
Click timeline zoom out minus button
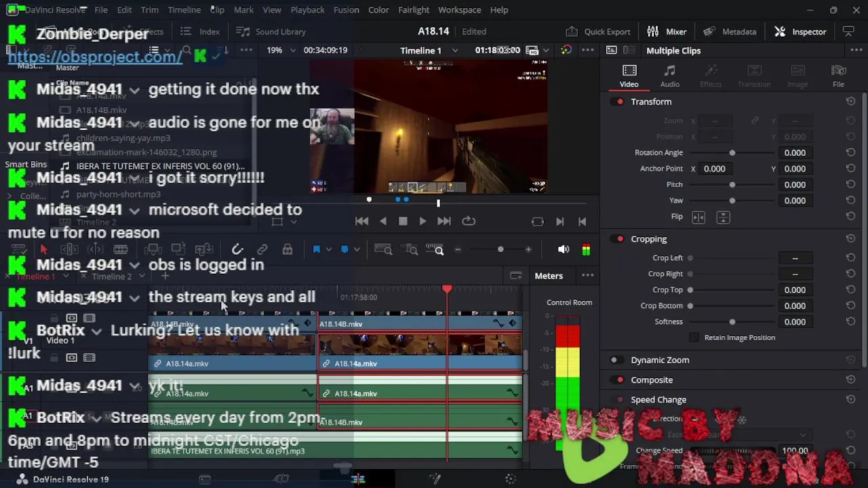click(458, 249)
